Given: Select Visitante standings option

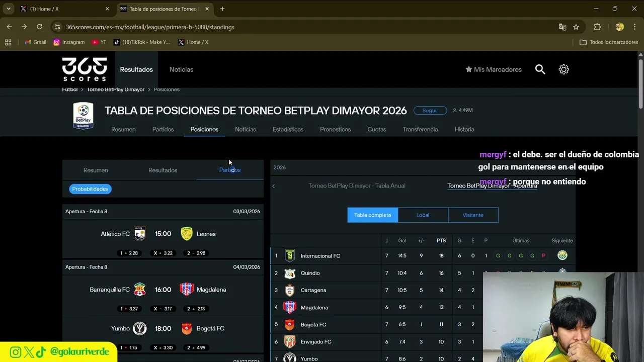Looking at the screenshot, I should pyautogui.click(x=473, y=215).
